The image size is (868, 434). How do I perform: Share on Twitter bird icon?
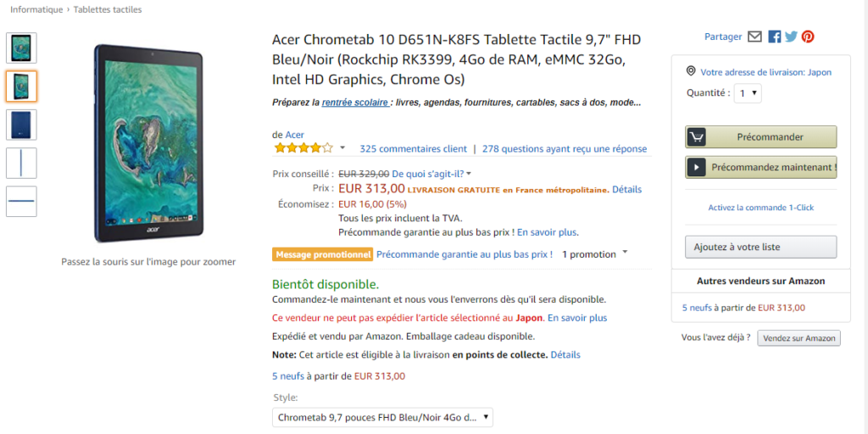pos(791,37)
